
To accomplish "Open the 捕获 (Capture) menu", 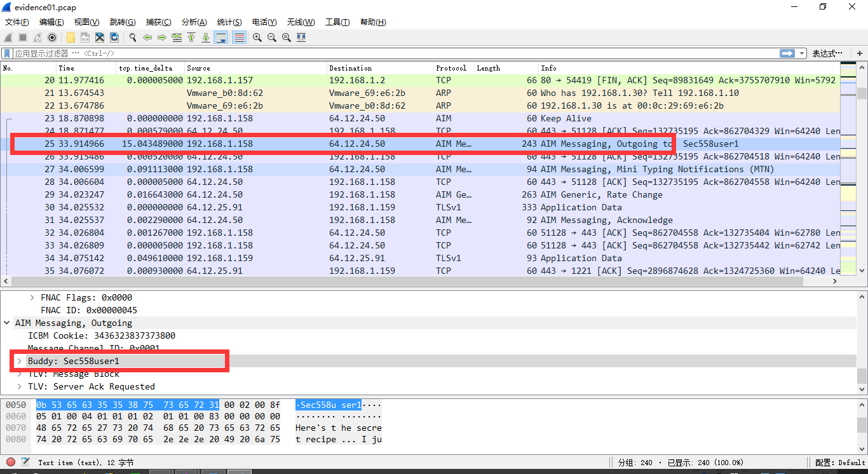I will pyautogui.click(x=158, y=22).
